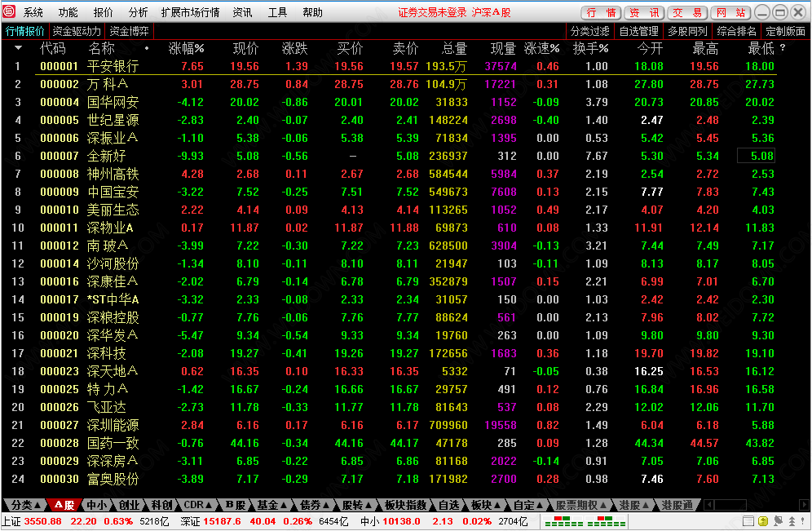
Task: Click the right arrow of horizontal scrollbar
Action: [804, 505]
